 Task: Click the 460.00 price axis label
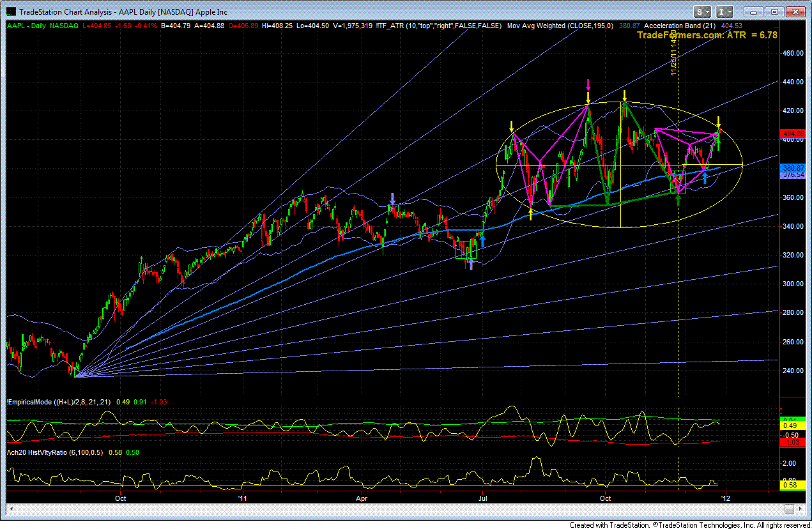(793, 53)
